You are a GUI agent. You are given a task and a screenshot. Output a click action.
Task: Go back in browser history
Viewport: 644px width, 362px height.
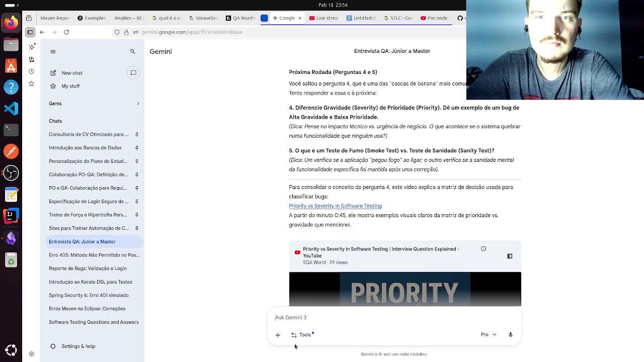(x=42, y=32)
